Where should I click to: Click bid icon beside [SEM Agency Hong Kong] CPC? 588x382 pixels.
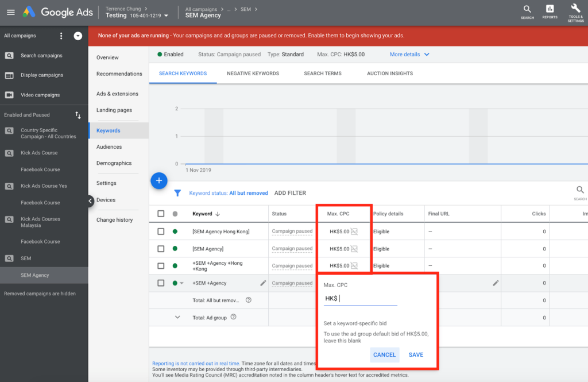click(354, 231)
